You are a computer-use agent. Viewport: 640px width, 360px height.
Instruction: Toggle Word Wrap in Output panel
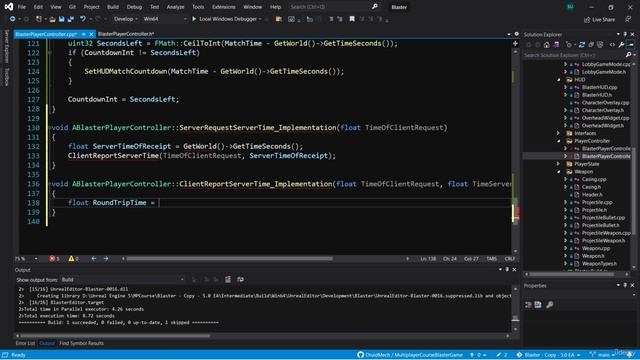point(240,280)
